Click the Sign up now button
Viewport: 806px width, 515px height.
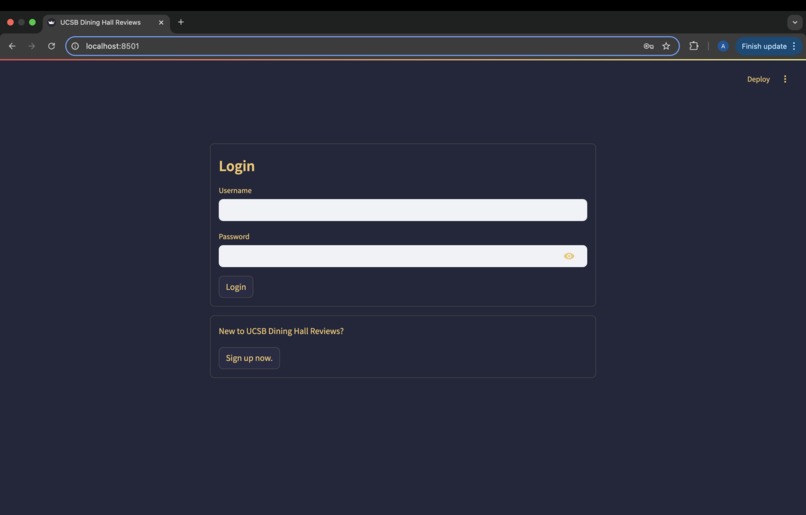[x=249, y=358]
